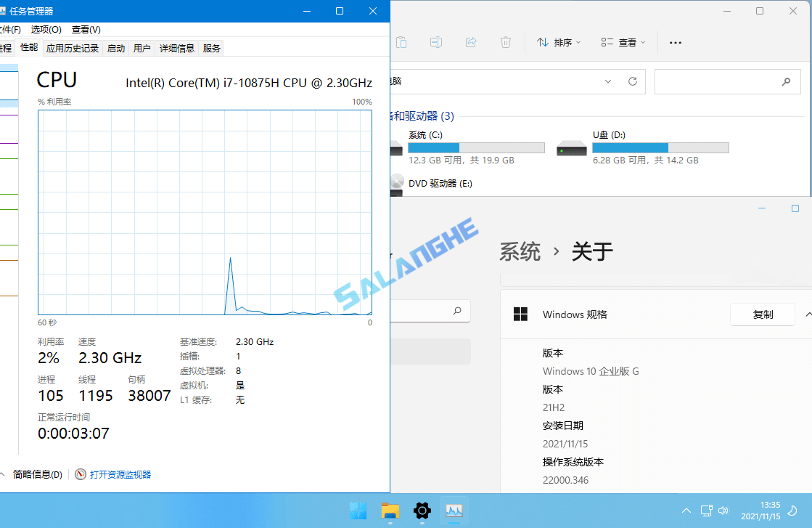Refresh the Explorer folder view
Screen dimensions: 812x528
[632, 81]
